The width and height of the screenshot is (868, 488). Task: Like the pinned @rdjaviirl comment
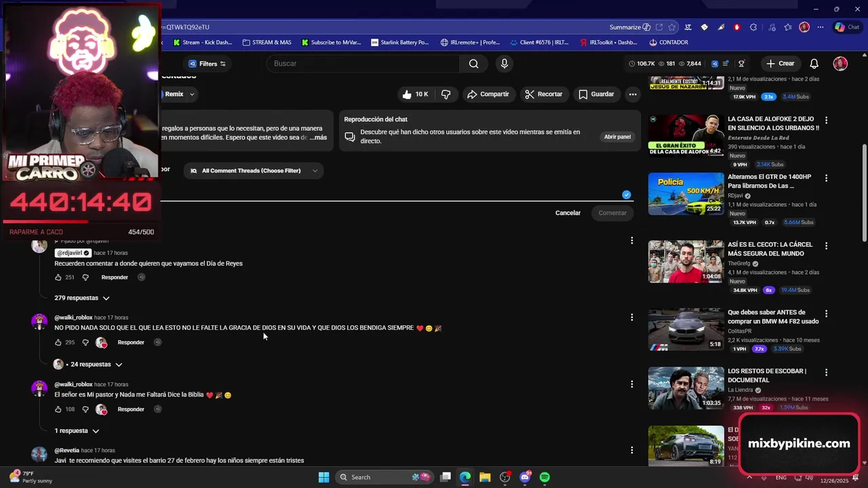(x=58, y=277)
